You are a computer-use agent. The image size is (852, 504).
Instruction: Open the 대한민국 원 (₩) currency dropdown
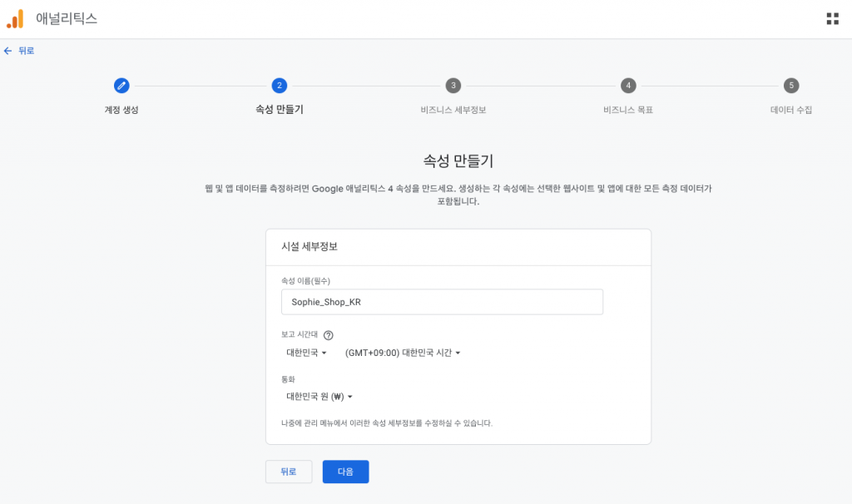coord(316,397)
